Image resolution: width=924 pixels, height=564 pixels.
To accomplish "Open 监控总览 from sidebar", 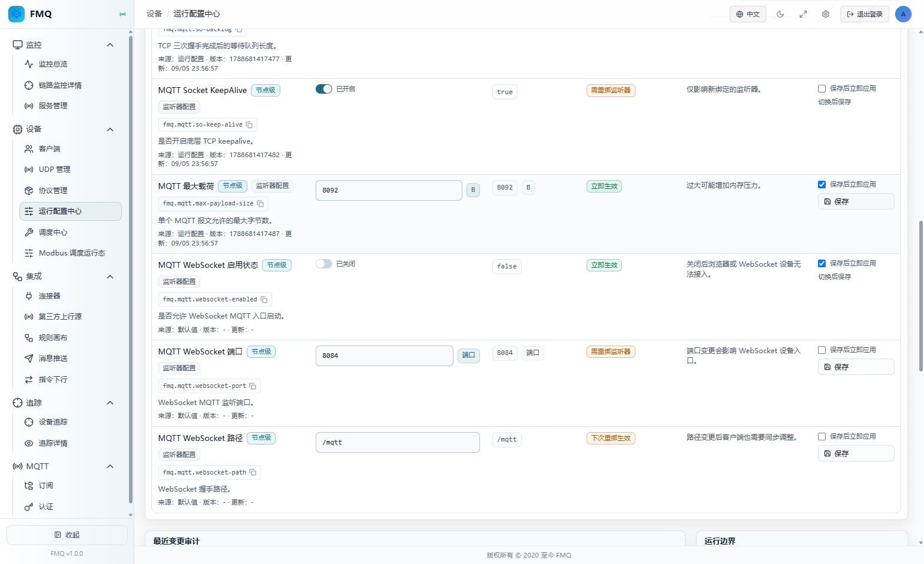I will [x=71, y=64].
